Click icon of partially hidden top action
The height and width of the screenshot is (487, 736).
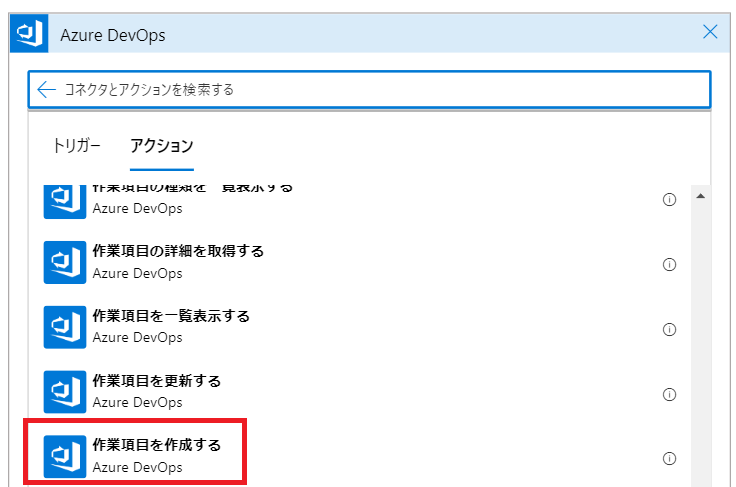65,202
